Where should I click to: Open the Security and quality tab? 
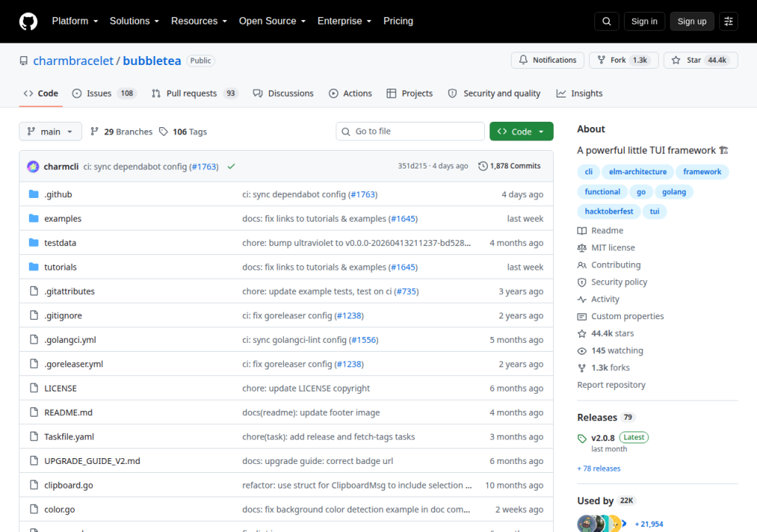tap(495, 93)
